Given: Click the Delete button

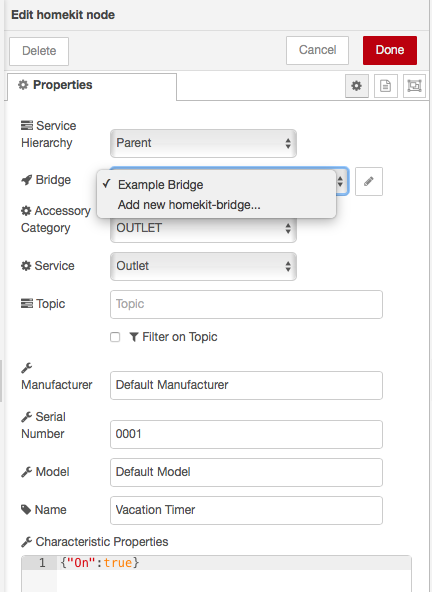Looking at the screenshot, I should coord(39,51).
